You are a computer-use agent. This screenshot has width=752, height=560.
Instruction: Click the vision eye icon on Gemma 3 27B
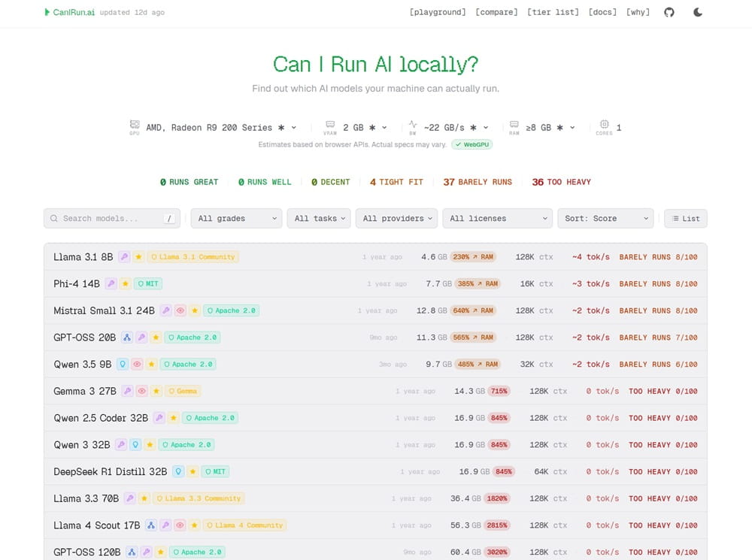click(x=142, y=391)
